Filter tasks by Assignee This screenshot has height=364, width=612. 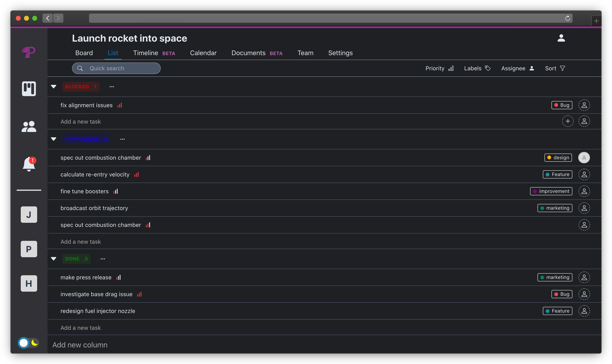(517, 68)
